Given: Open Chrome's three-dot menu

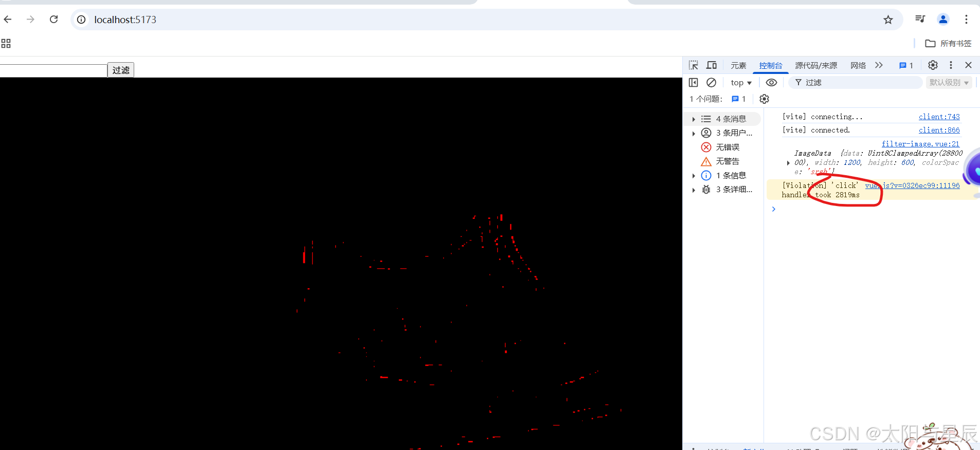Looking at the screenshot, I should point(966,20).
